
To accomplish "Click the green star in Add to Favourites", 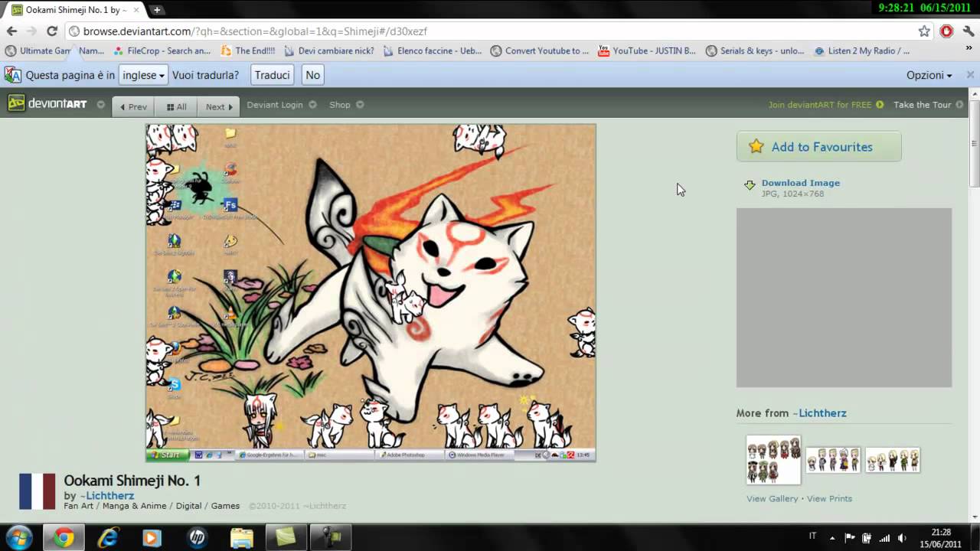I will point(756,146).
